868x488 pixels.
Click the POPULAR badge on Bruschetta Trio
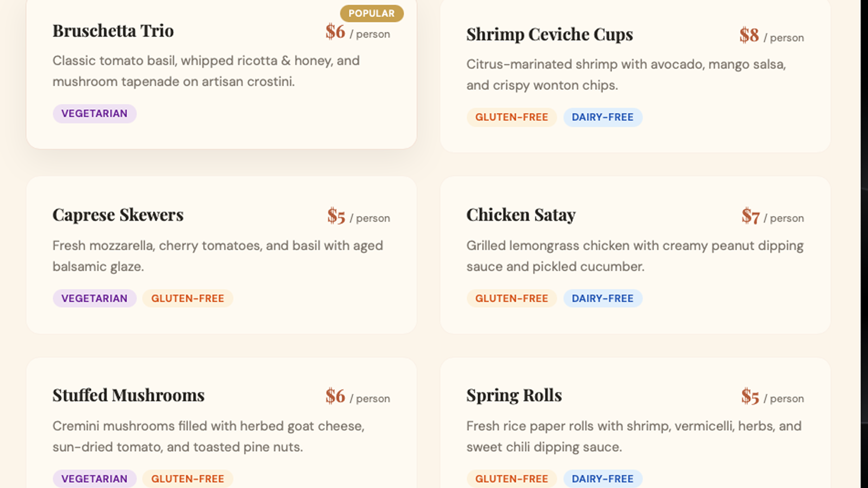(x=372, y=13)
